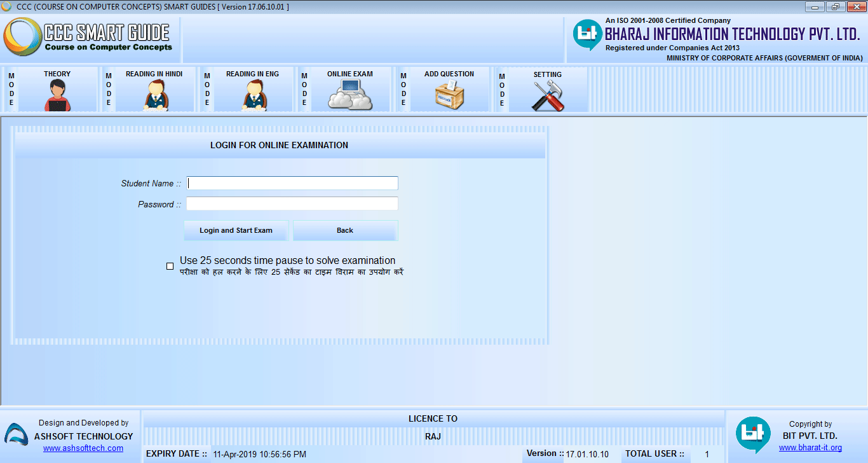Open Add Question ballot box icon

pos(449,95)
